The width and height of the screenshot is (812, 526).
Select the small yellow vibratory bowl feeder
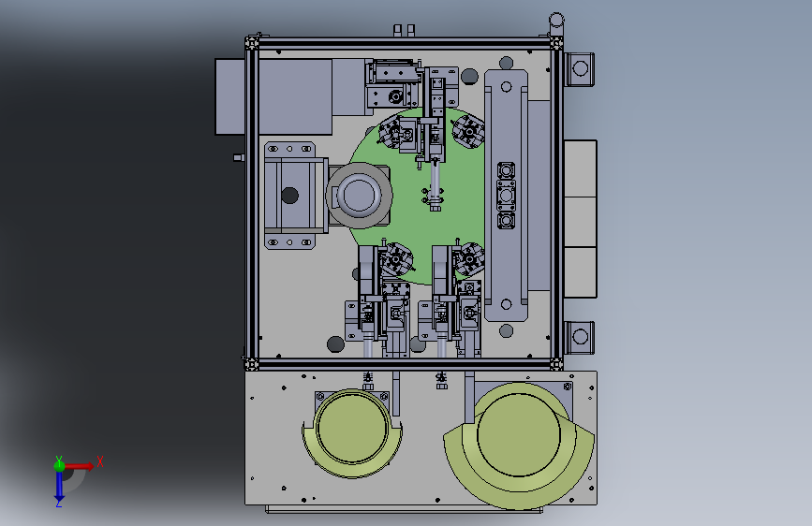(352, 434)
